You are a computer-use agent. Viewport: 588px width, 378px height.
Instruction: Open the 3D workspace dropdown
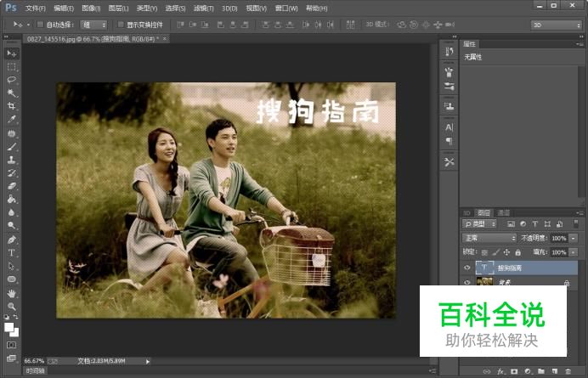pos(556,25)
